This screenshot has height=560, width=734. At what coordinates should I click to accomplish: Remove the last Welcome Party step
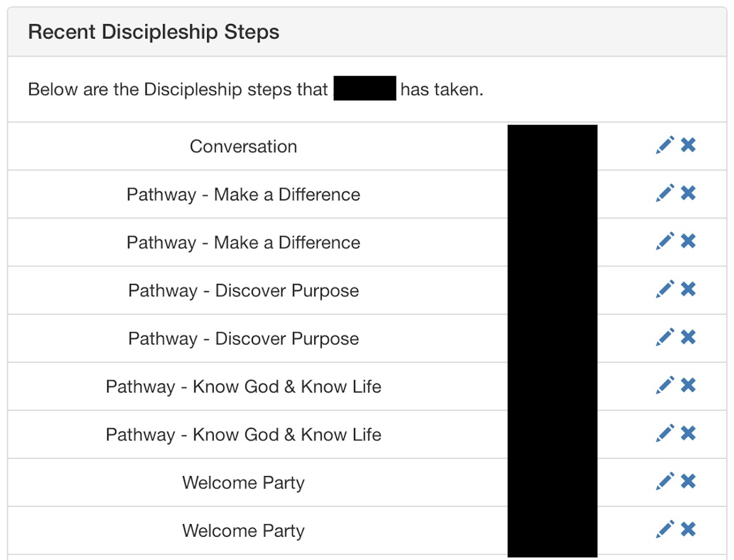click(688, 529)
